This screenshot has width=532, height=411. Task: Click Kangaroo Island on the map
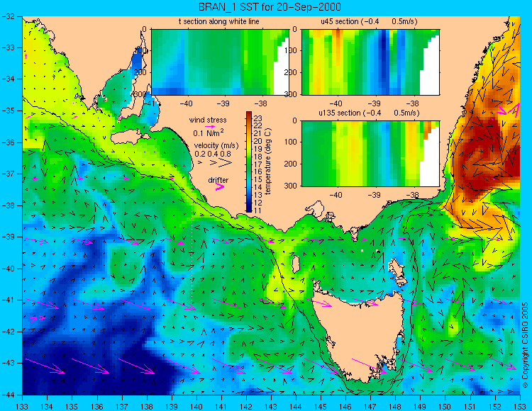click(130, 137)
